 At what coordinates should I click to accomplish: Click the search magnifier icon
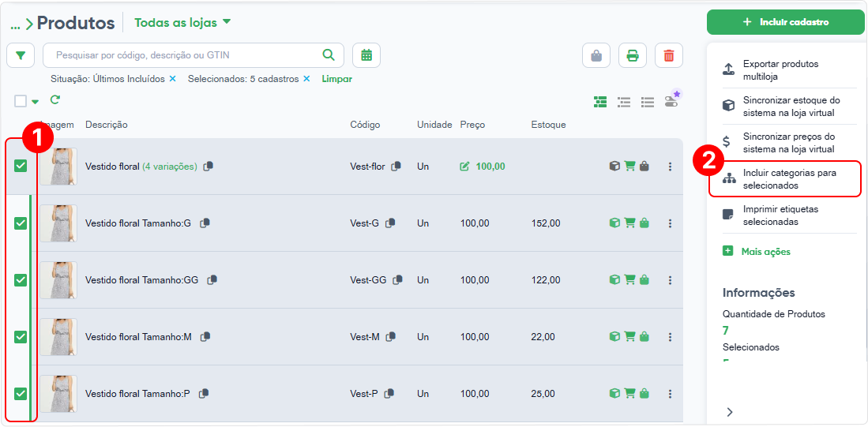(329, 54)
